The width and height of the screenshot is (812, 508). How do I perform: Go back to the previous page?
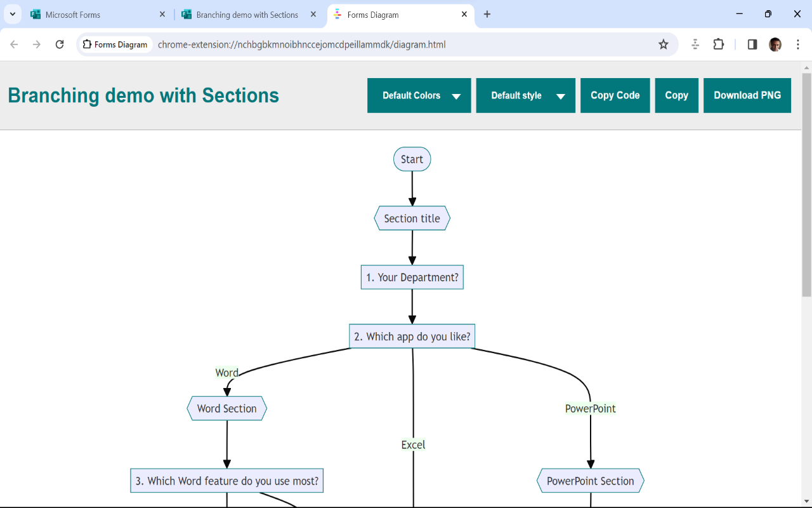(14, 44)
